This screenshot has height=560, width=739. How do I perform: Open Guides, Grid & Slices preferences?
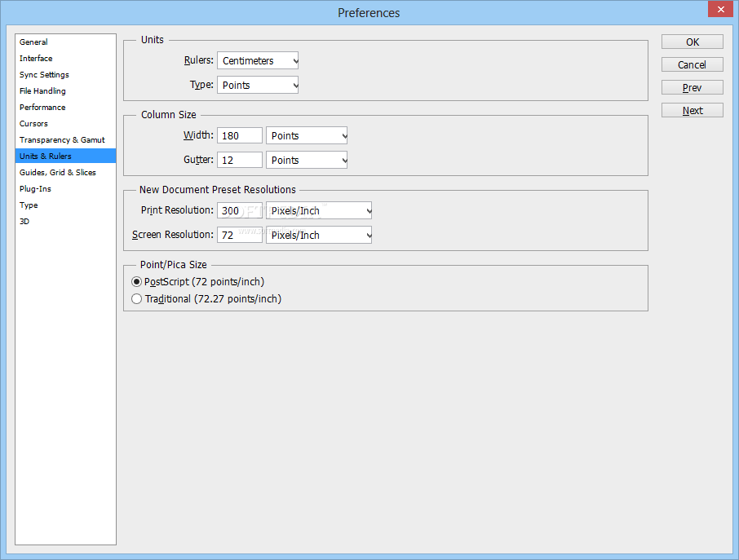[65, 172]
